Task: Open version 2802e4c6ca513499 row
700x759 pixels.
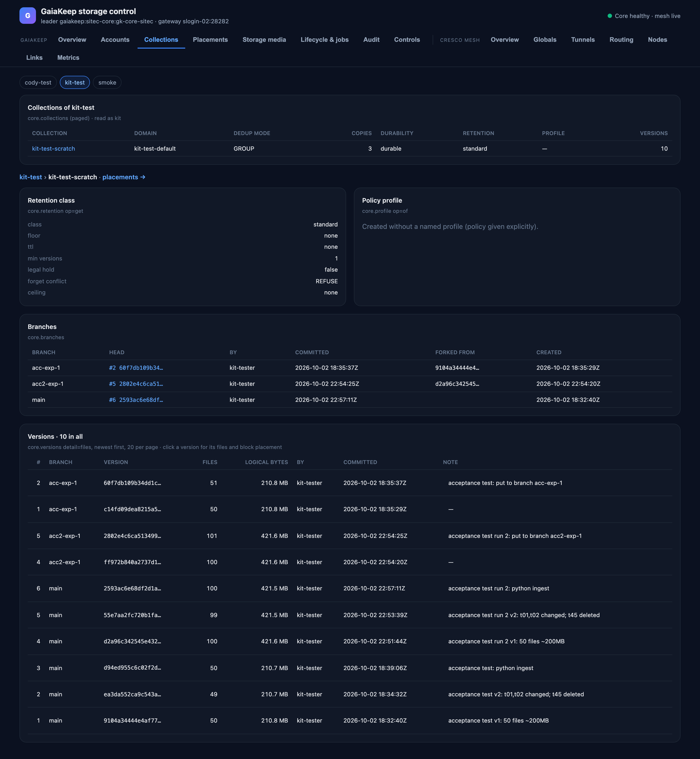Action: [350, 536]
